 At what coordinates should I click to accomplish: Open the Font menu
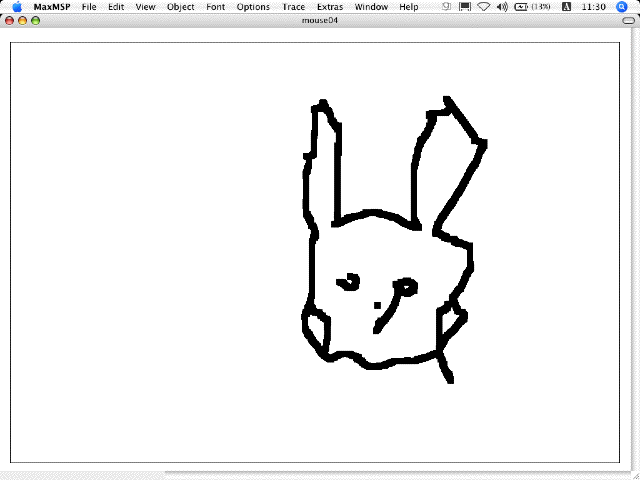tap(215, 7)
